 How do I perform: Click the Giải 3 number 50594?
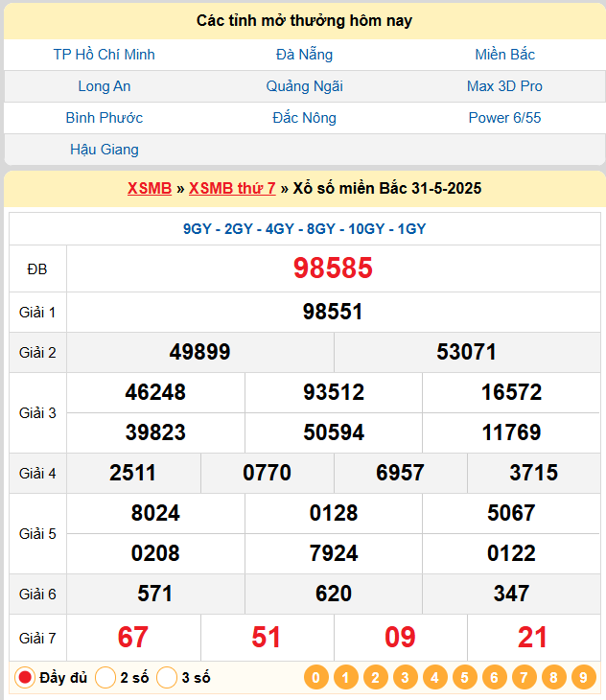point(334,432)
